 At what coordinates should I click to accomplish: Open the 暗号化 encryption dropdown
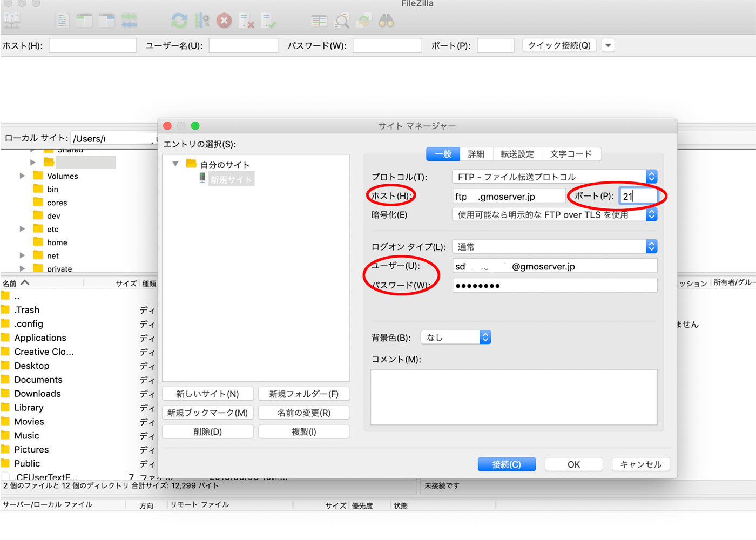pos(555,214)
